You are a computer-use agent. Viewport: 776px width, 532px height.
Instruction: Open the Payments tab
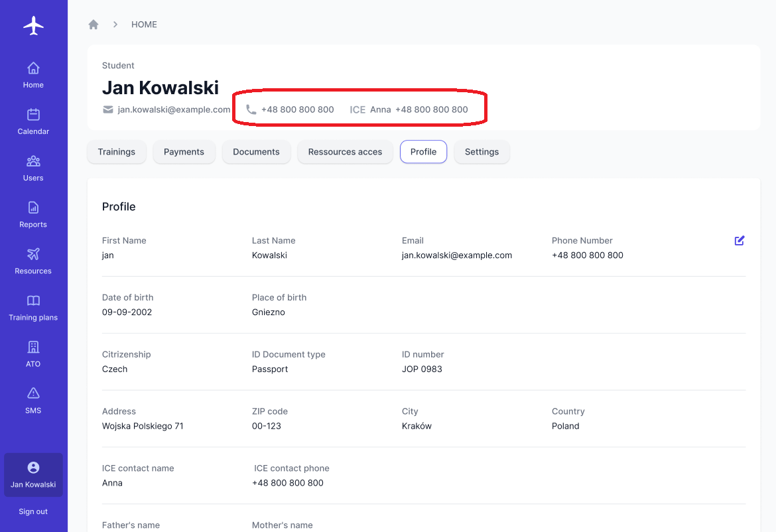click(x=184, y=152)
